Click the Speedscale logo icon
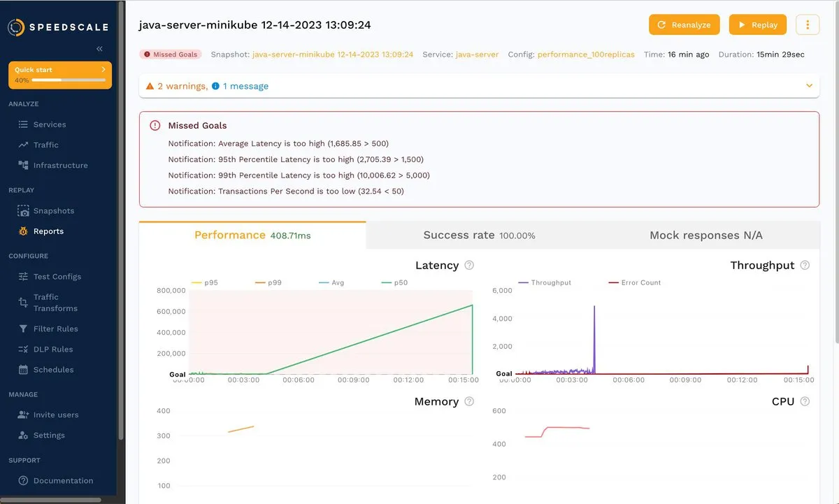839x504 pixels. point(16,27)
